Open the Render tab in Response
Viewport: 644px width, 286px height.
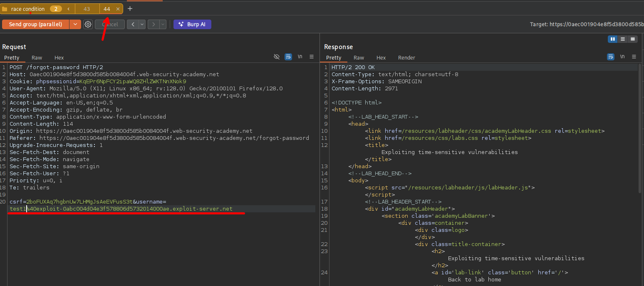pyautogui.click(x=406, y=58)
